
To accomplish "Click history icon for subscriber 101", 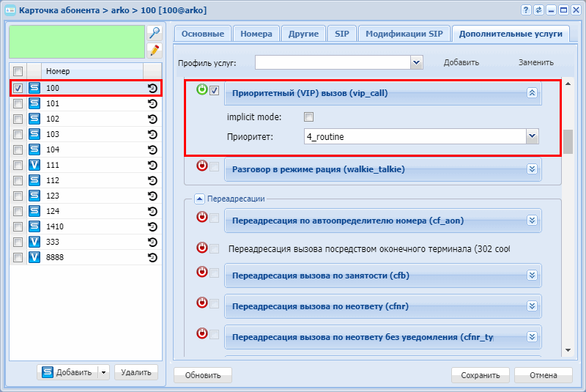I will pyautogui.click(x=152, y=104).
